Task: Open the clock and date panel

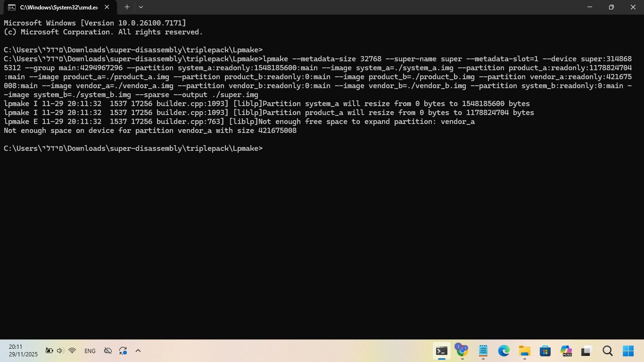Action: (23, 351)
